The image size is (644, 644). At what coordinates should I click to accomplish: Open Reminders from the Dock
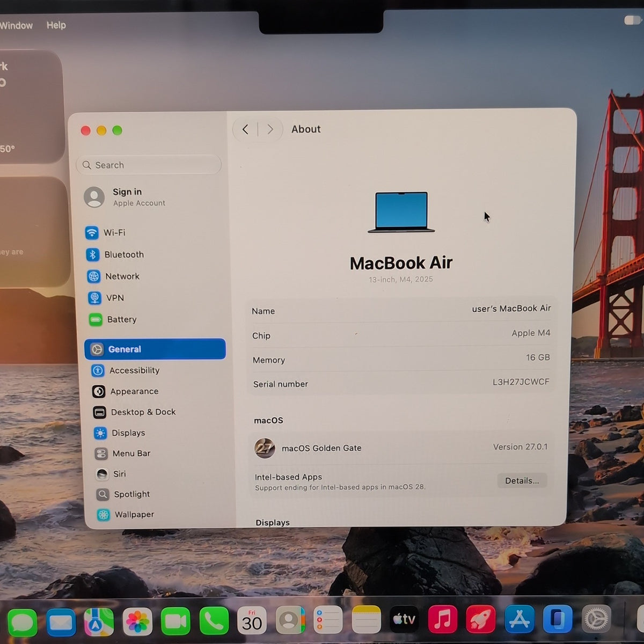(328, 620)
